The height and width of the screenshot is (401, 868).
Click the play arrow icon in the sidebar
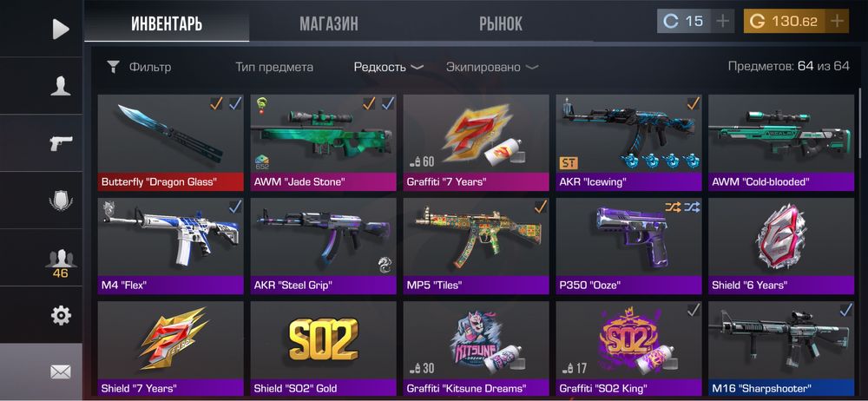pyautogui.click(x=61, y=30)
